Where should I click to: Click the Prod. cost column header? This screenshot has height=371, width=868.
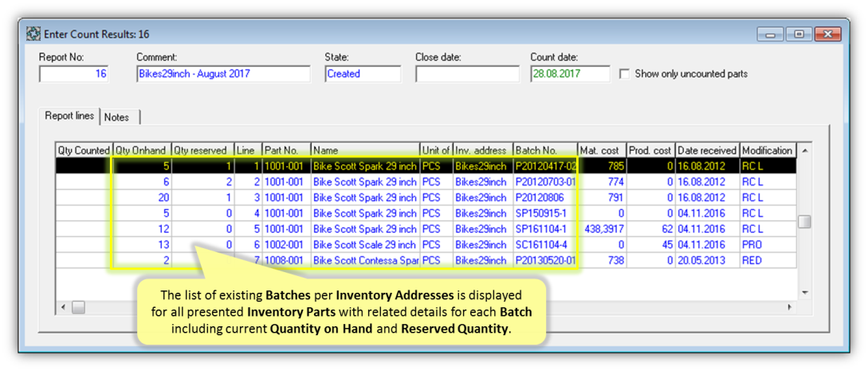pos(650,150)
